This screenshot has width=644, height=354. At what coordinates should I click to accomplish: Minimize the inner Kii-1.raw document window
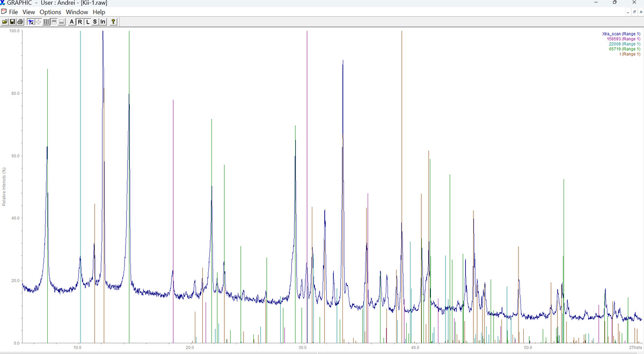point(628,12)
